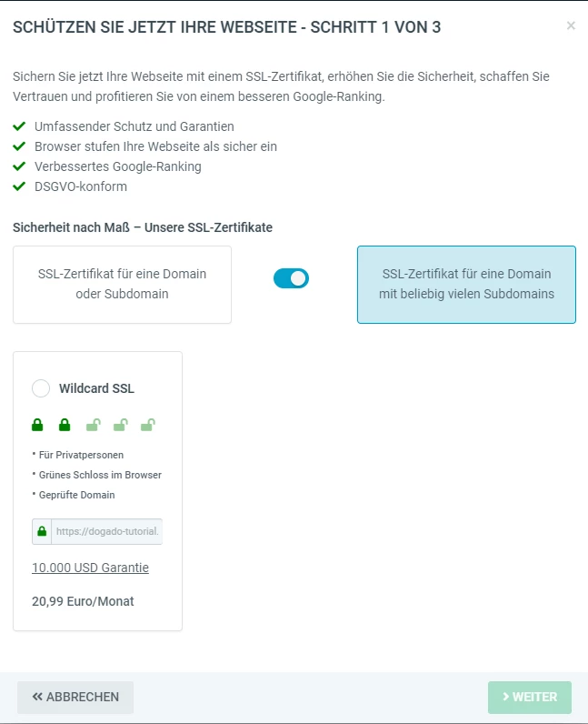Click the first light-green open padlock icon
The width and height of the screenshot is (588, 724).
93,424
